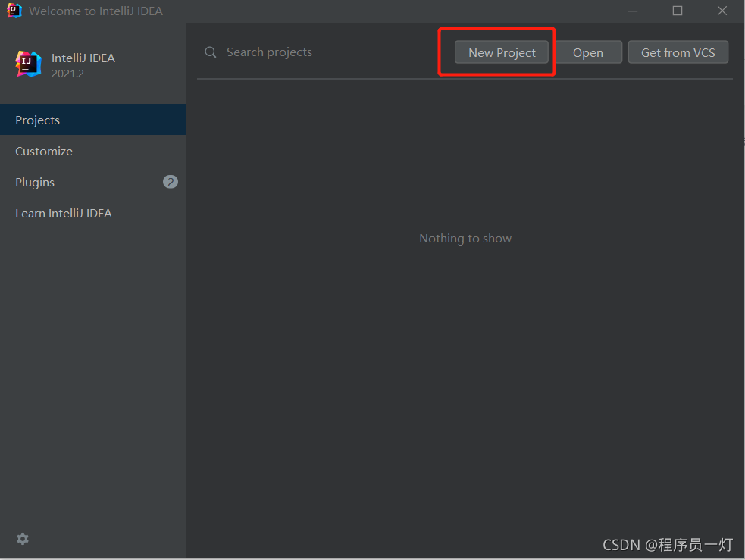Viewport: 745px width, 560px height.
Task: Select the Projects tab
Action: click(92, 120)
